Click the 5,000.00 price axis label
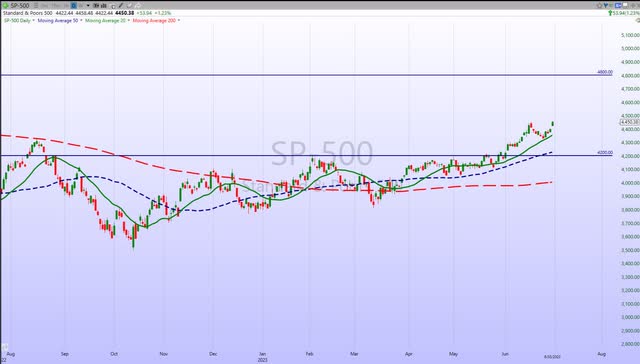The height and width of the screenshot is (364, 640). [630, 49]
